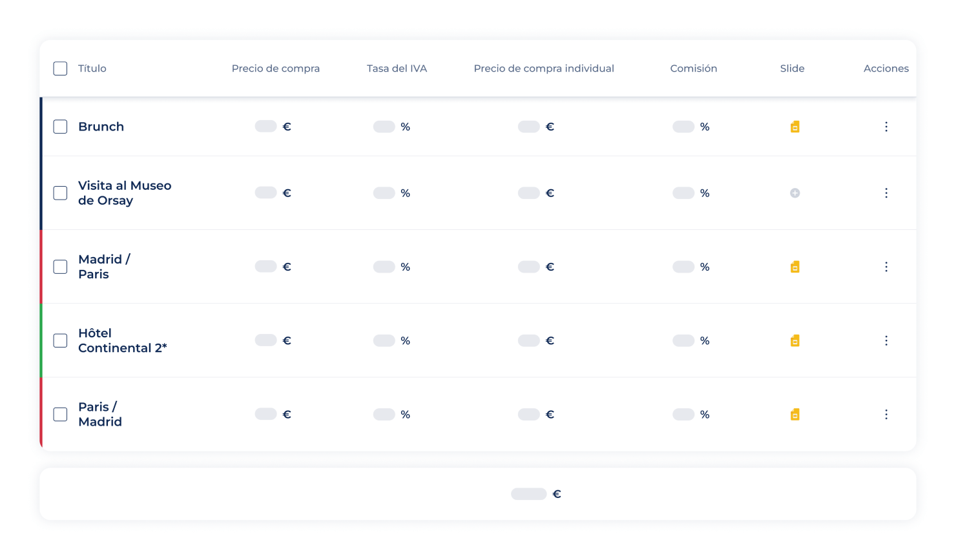Open the slide icon for Brunch
Image resolution: width=956 pixels, height=560 pixels.
(795, 127)
